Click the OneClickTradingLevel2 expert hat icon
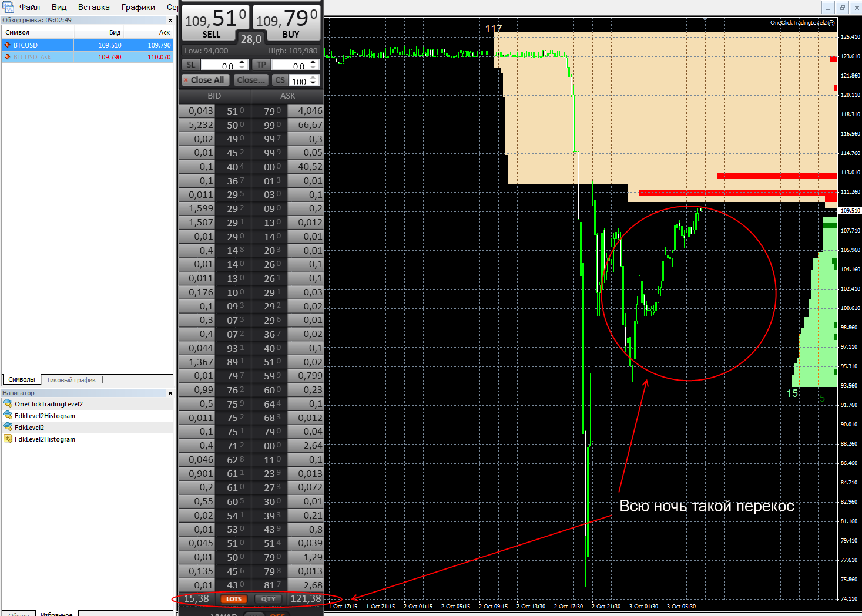The height and width of the screenshot is (616, 862). (8, 403)
